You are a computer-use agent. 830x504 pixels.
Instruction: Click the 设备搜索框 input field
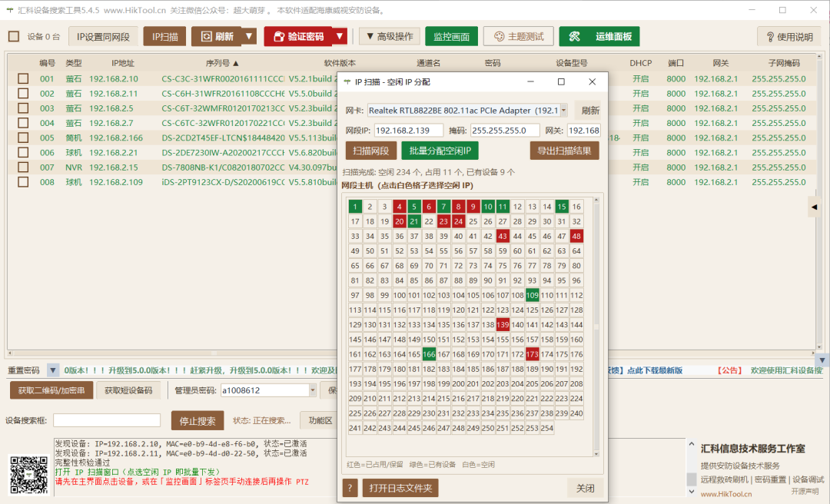[x=106, y=420]
